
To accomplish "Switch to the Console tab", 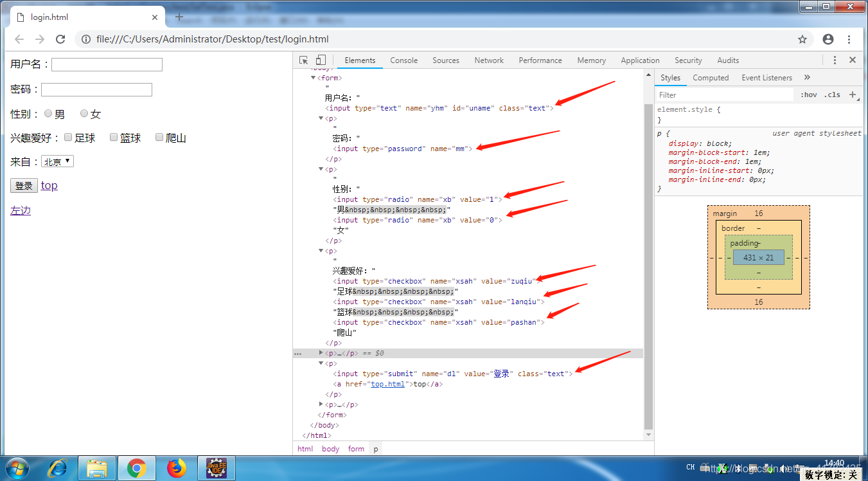I will click(x=404, y=60).
